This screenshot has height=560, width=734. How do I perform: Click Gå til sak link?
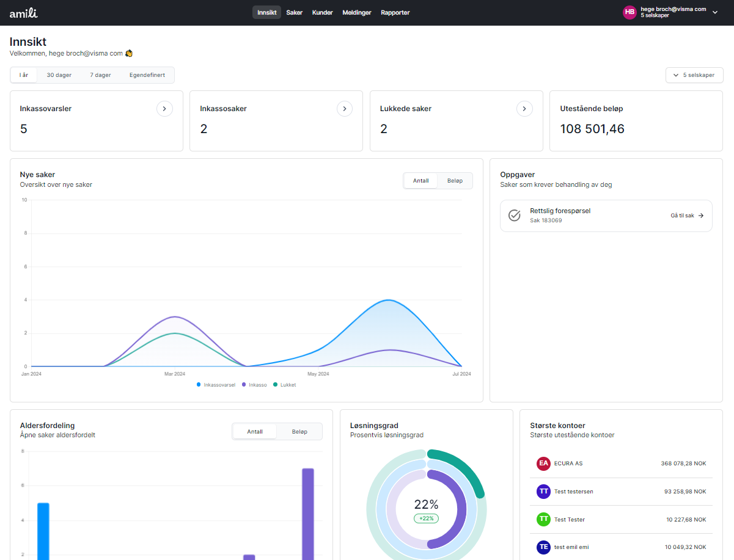tap(687, 216)
